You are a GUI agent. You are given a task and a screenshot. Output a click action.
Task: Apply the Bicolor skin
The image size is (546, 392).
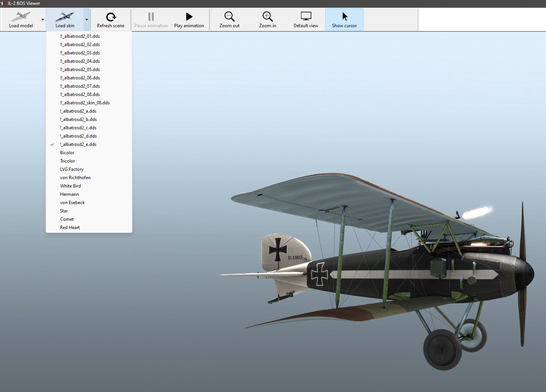click(89, 153)
